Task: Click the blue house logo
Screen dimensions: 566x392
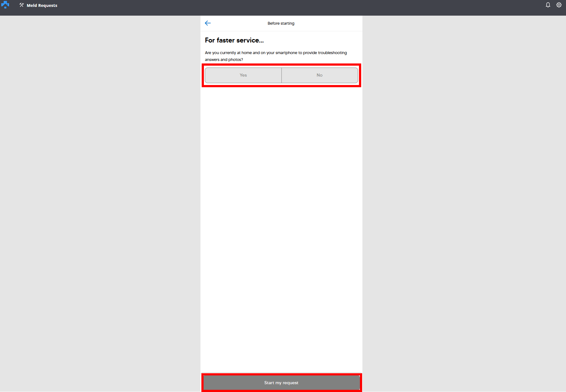Action: 5,5
